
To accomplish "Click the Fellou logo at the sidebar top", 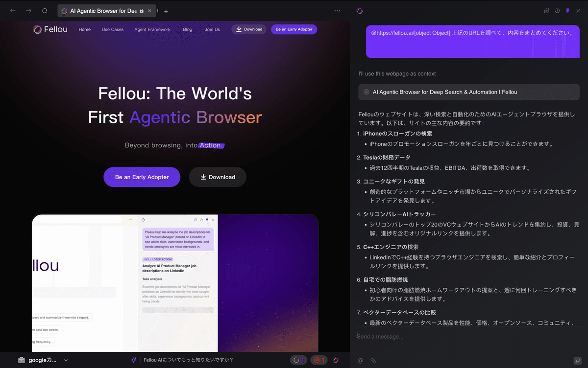I will click(x=360, y=11).
